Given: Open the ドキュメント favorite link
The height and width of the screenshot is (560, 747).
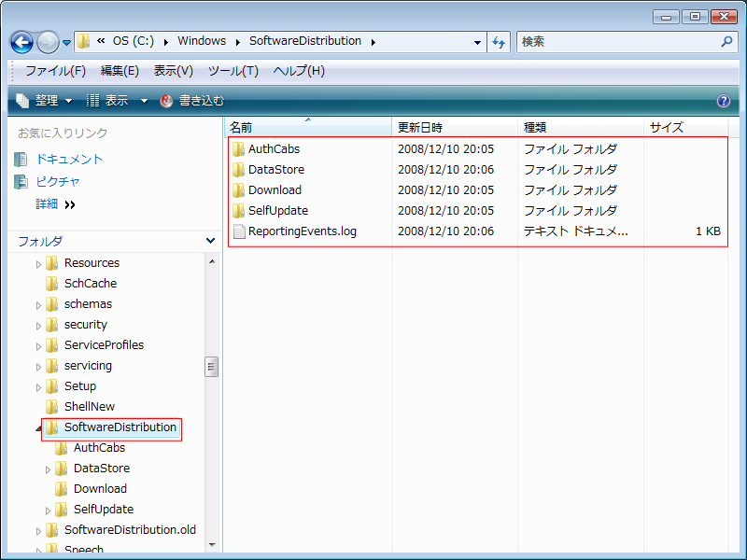Looking at the screenshot, I should [69, 159].
